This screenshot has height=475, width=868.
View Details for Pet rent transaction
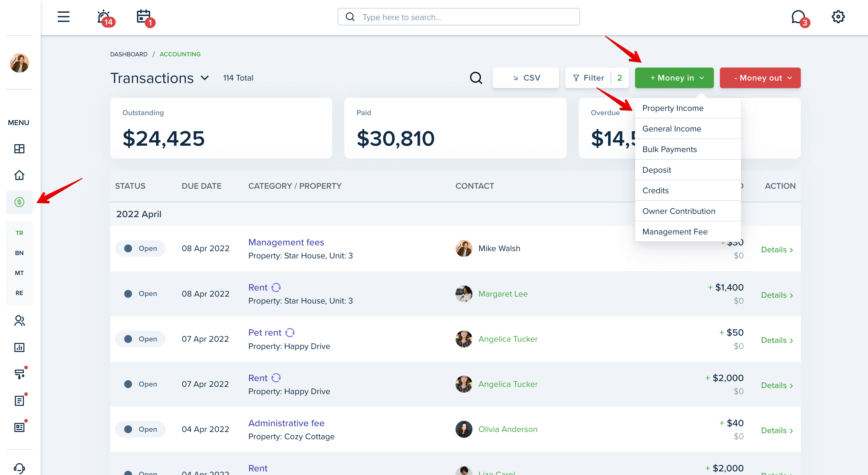[x=777, y=340]
